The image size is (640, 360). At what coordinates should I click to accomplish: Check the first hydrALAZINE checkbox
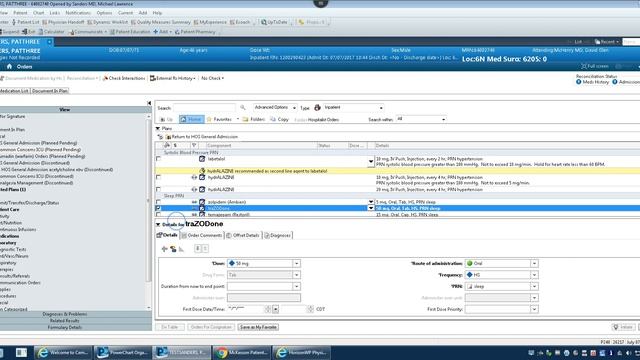coord(158,177)
